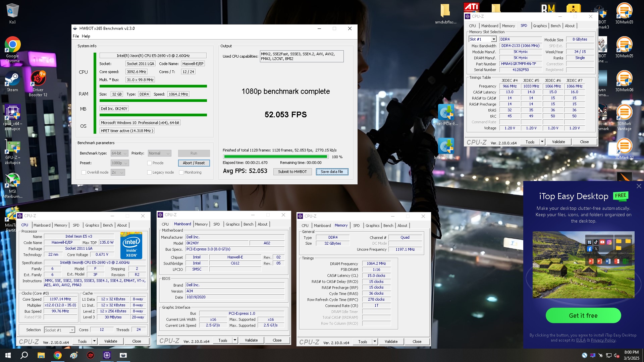Expand Tools arrow in CPU-Z Mainboard window
Viewport: 644px width, 362px height.
coord(235,340)
